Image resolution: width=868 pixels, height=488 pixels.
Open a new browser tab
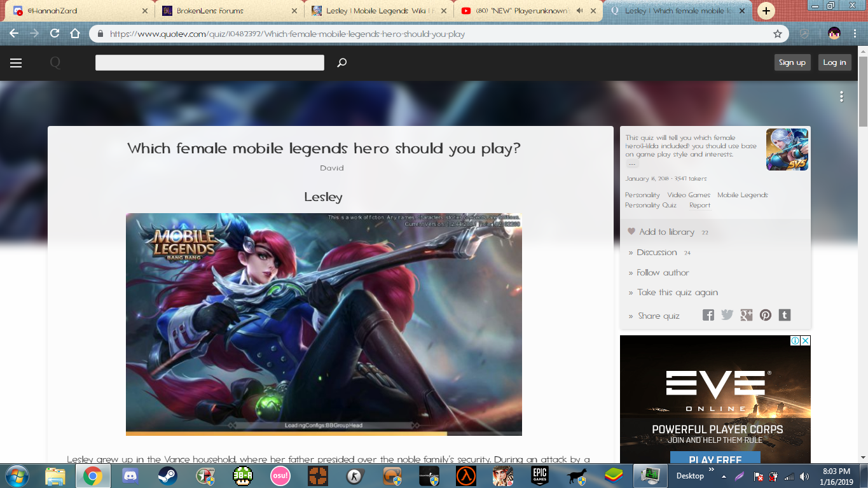(x=767, y=11)
